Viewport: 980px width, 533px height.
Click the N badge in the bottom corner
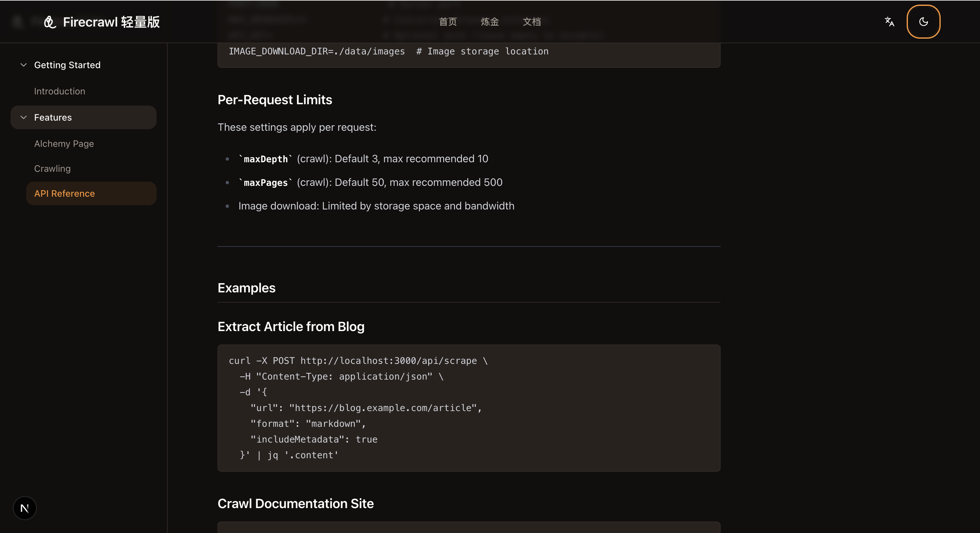point(24,507)
